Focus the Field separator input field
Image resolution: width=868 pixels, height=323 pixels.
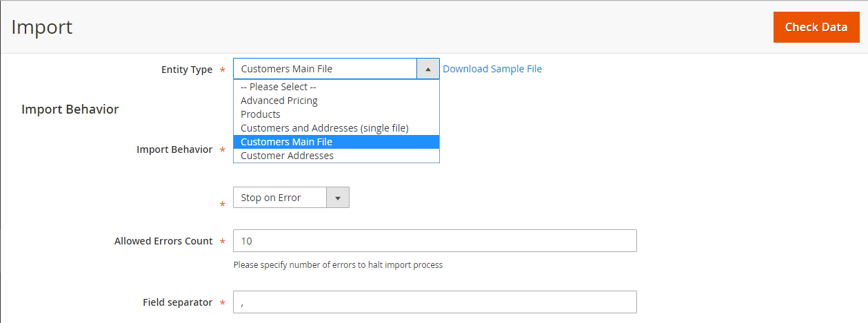click(x=434, y=302)
